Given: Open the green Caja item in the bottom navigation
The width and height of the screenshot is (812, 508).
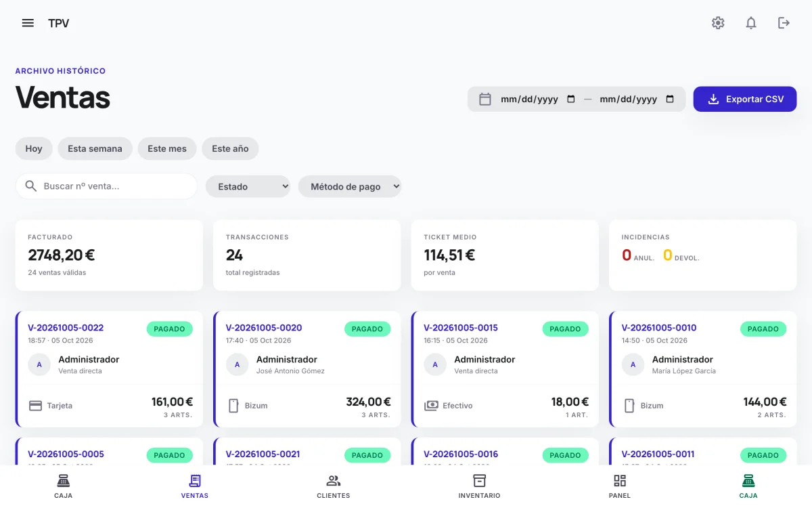Looking at the screenshot, I should pos(748,486).
